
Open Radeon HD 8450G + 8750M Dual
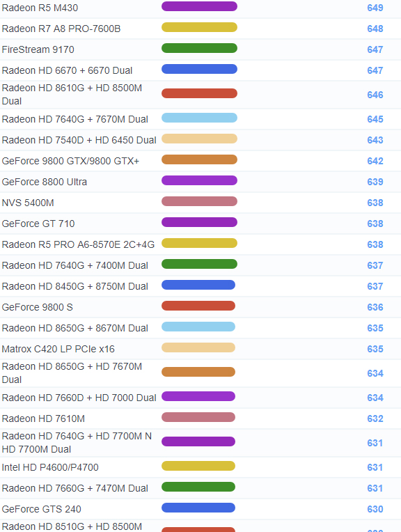pyautogui.click(x=75, y=286)
